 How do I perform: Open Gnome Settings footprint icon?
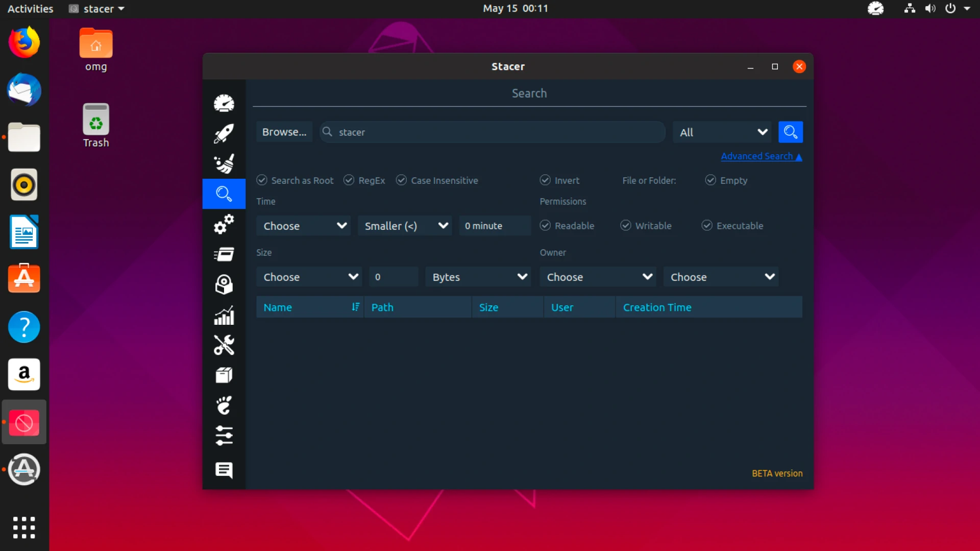coord(224,405)
